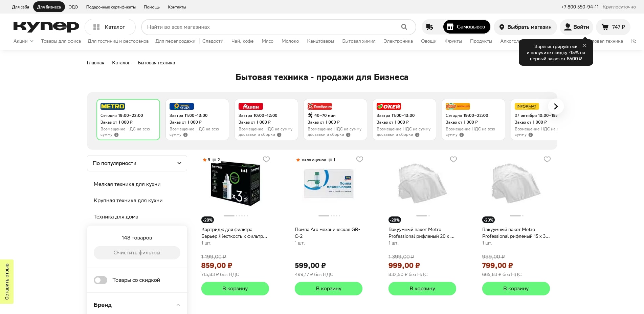
Task: Click the info icon on the METRO store card
Action: (117, 134)
